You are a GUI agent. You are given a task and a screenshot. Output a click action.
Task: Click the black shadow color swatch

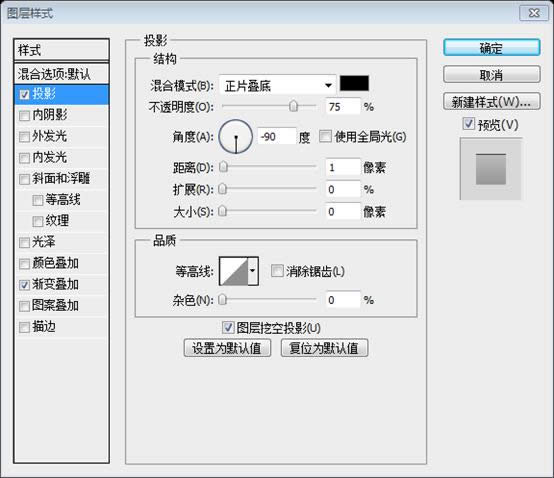354,83
